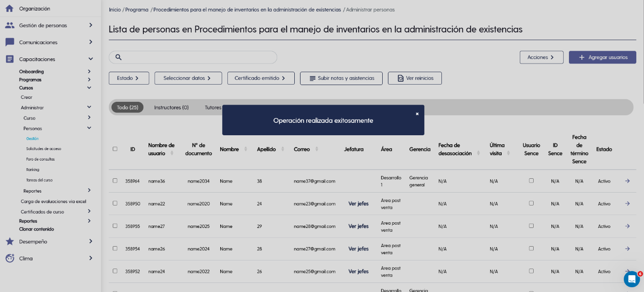Viewport: 644px width, 292px height.
Task: Click the Agregar usuarios button
Action: click(602, 57)
